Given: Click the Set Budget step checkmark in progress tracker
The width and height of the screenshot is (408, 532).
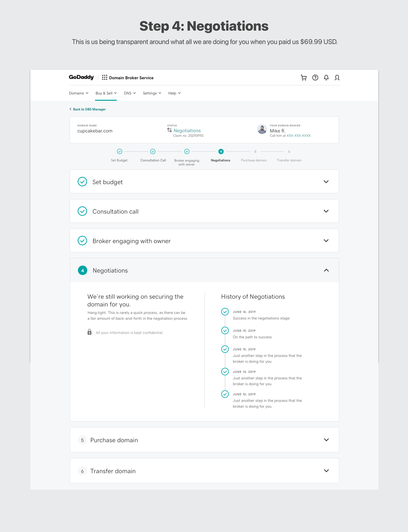Looking at the screenshot, I should (x=119, y=151).
